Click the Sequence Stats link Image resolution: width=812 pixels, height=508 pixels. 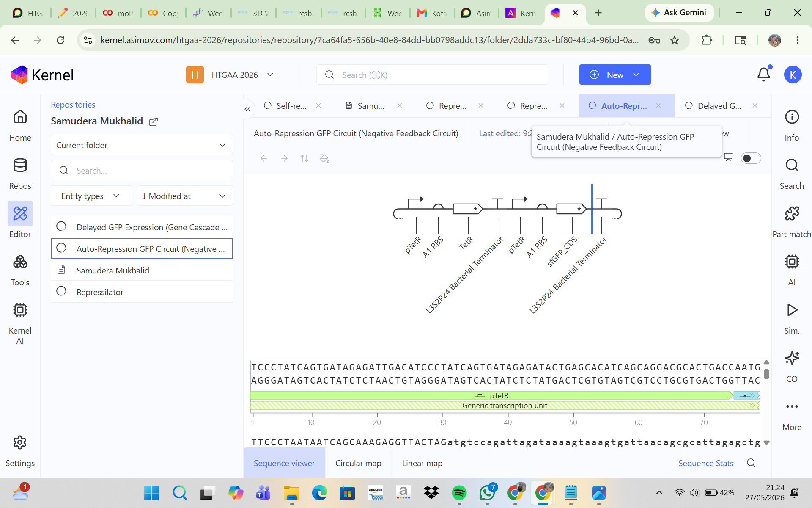click(x=705, y=463)
